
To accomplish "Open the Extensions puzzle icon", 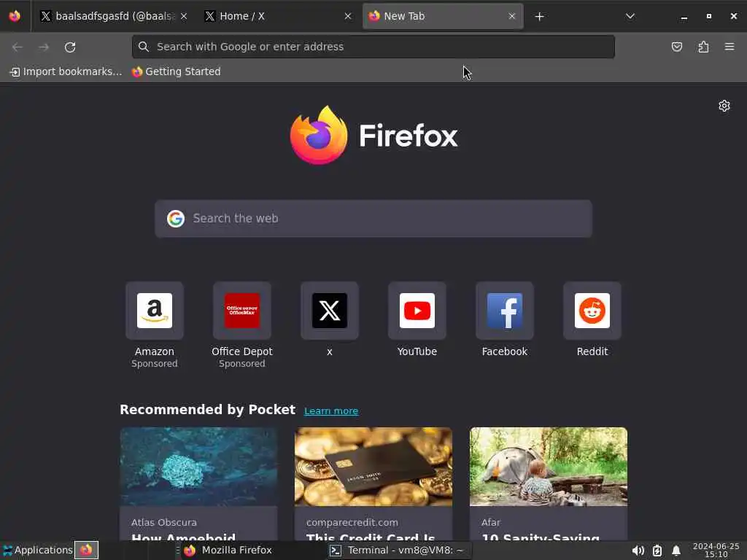I will point(703,47).
